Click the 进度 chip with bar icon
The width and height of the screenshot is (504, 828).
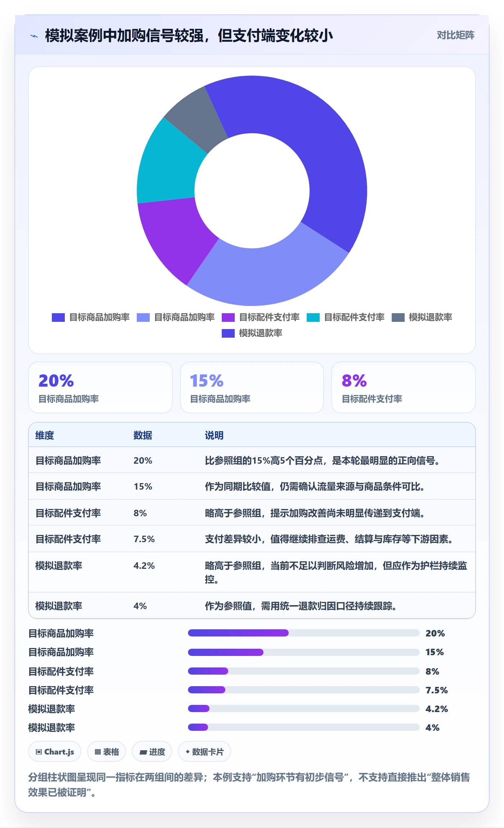(x=152, y=752)
